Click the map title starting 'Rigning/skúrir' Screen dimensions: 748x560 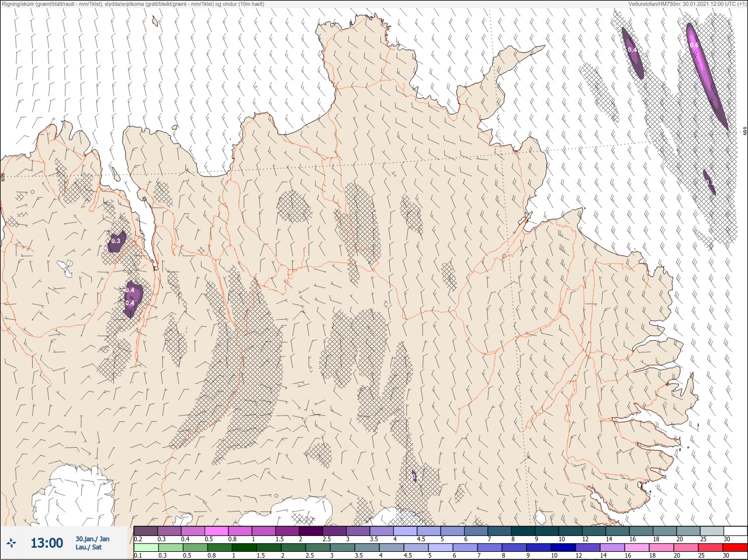[x=133, y=4]
